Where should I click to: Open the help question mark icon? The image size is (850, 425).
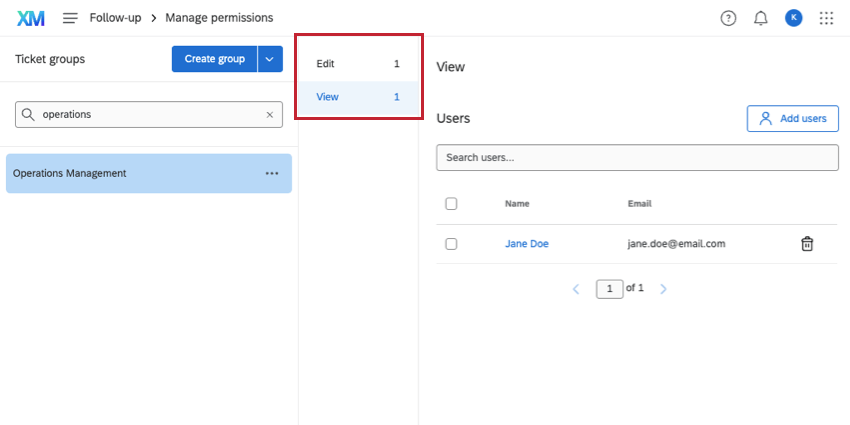(728, 18)
